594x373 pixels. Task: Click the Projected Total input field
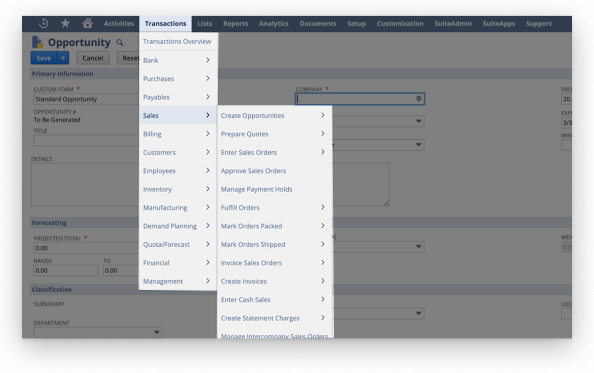[x=86, y=248]
